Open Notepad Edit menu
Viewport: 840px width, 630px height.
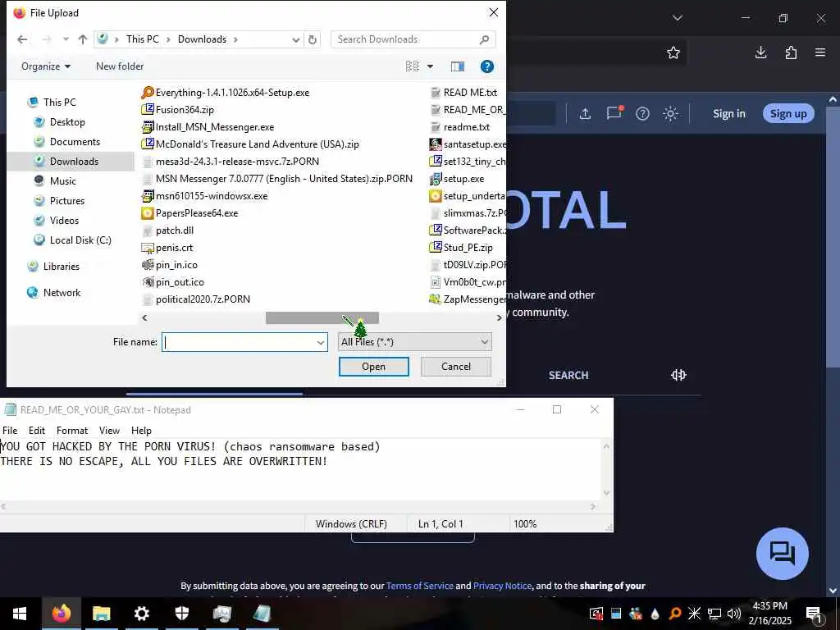coord(36,430)
